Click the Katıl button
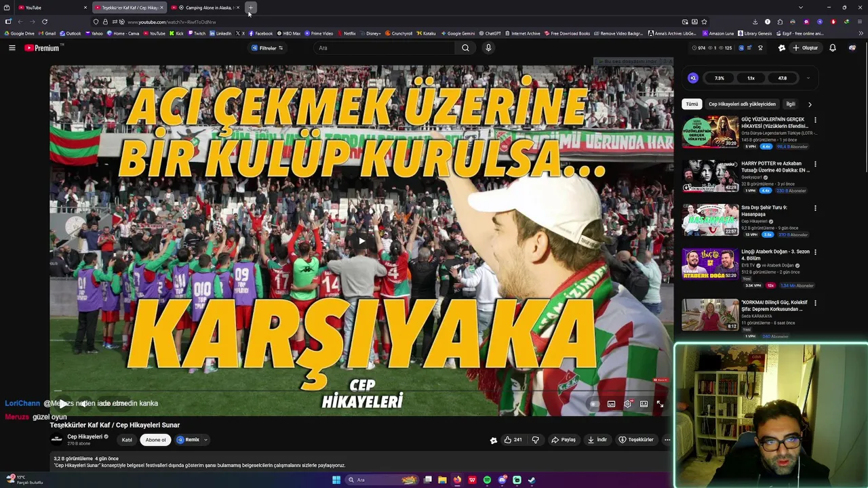Screen dimensions: 868x488 127,440
